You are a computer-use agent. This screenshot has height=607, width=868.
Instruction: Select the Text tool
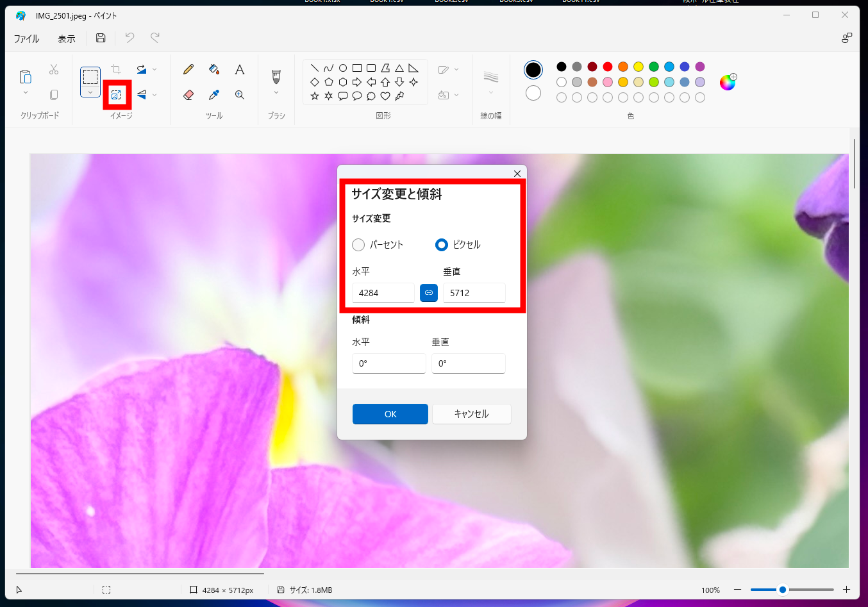pyautogui.click(x=239, y=69)
